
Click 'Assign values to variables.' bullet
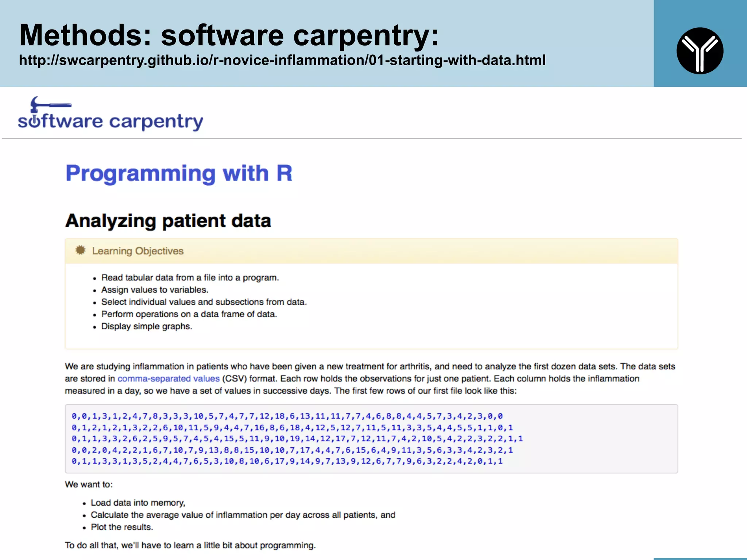click(155, 290)
